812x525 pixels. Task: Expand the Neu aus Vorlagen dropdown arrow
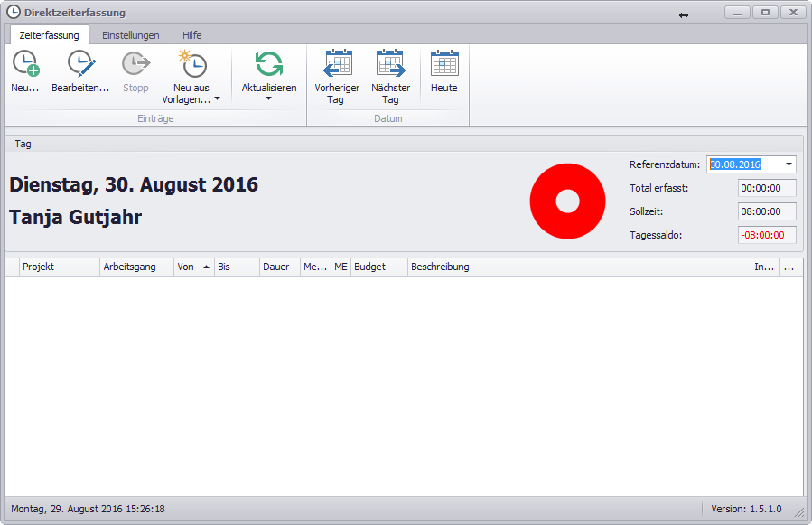[x=217, y=100]
